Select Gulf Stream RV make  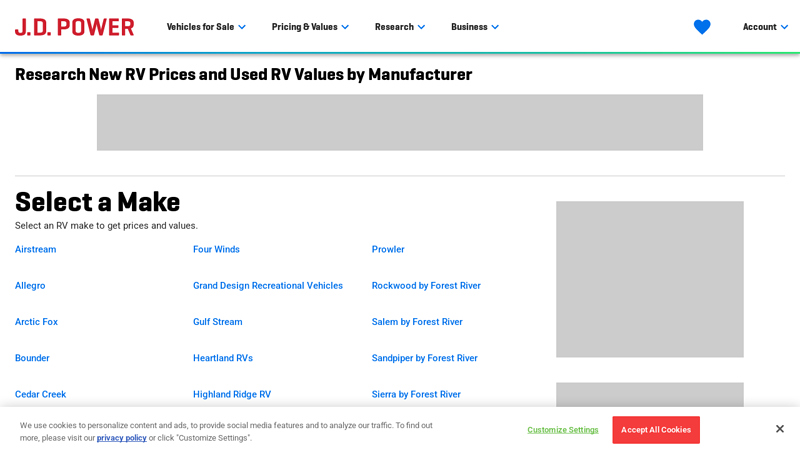pos(218,322)
